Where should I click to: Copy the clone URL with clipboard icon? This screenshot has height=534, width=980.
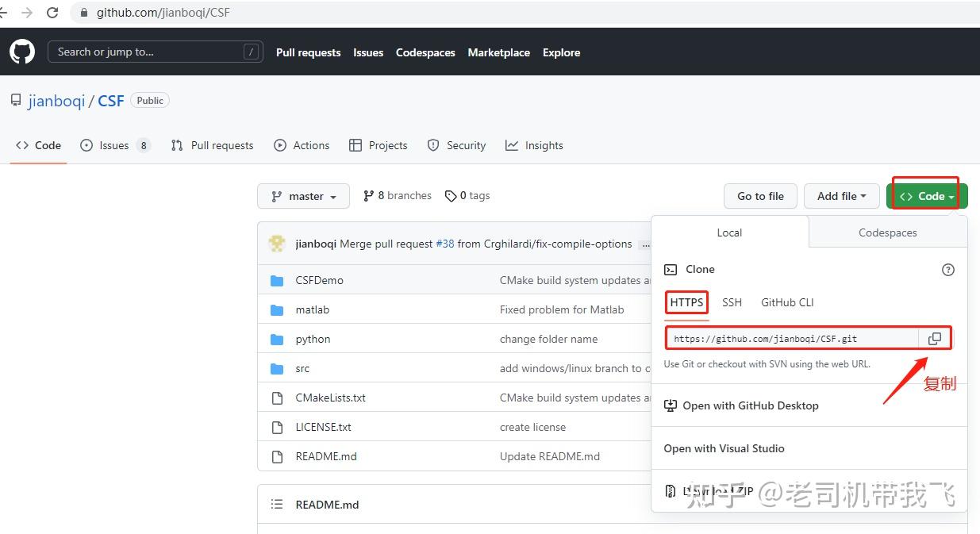tap(935, 339)
